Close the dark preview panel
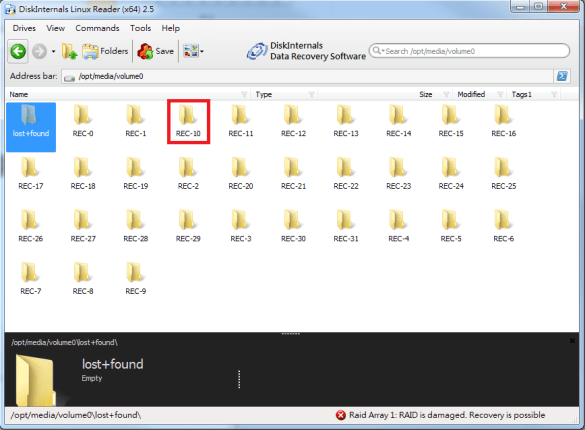This screenshot has width=585, height=430. (572, 340)
